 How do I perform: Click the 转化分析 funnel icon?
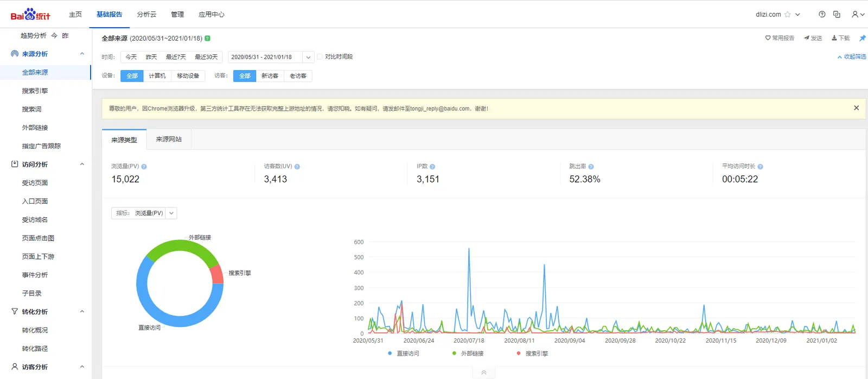click(x=15, y=312)
